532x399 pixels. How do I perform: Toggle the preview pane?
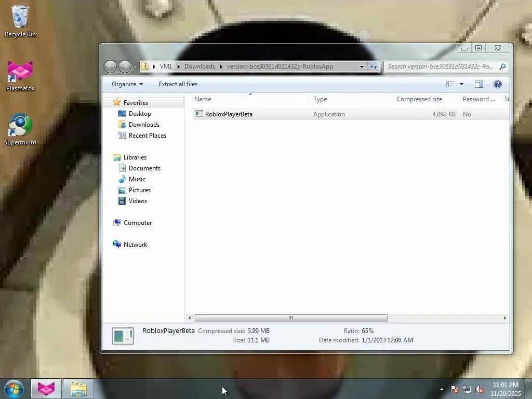coord(479,84)
